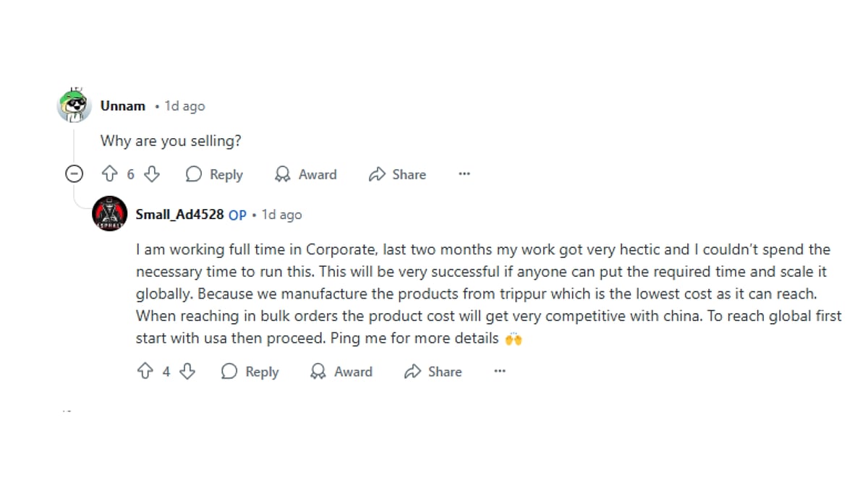
Task: Open the Unnam username link
Action: pos(123,106)
